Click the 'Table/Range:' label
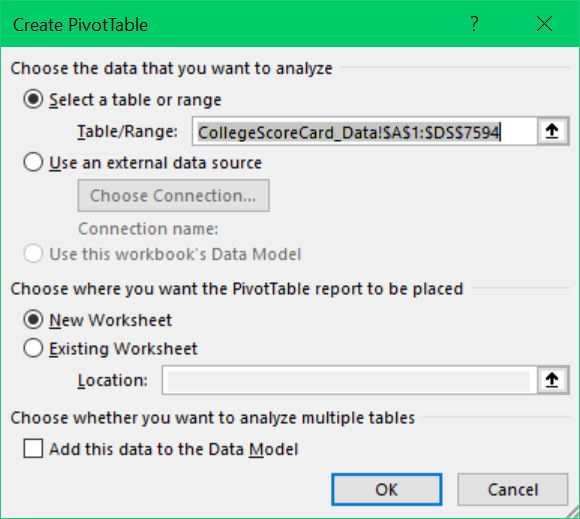The height and width of the screenshot is (519, 580). coord(127,131)
